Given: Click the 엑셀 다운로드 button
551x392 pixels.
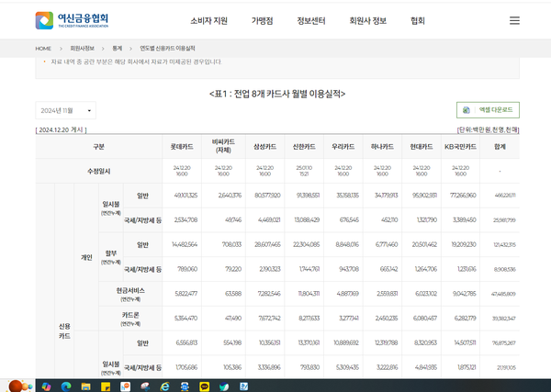Looking at the screenshot, I should click(488, 110).
